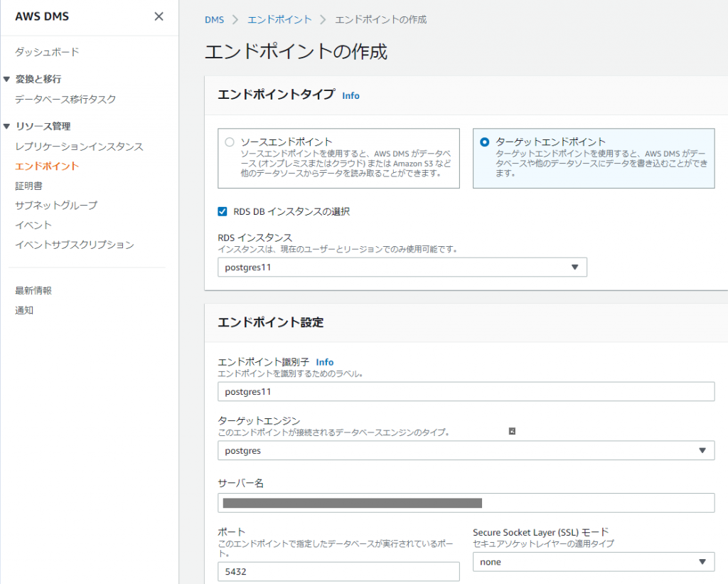Click the DMS breadcrumb link

coord(215,19)
